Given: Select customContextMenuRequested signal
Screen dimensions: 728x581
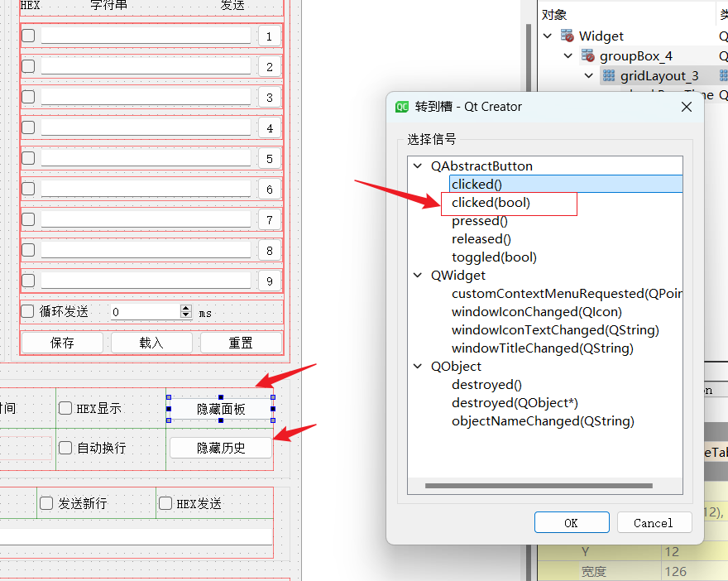Looking at the screenshot, I should click(567, 294).
